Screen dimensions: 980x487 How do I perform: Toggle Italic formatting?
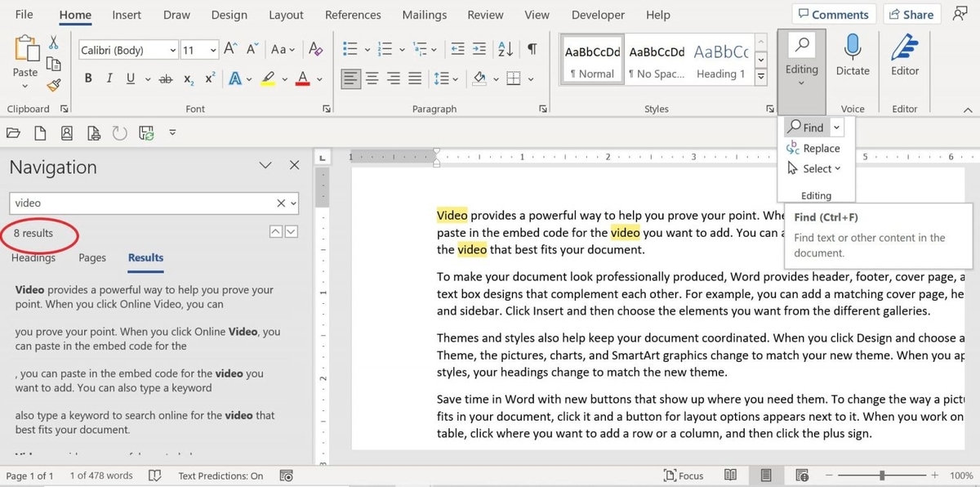[109, 78]
